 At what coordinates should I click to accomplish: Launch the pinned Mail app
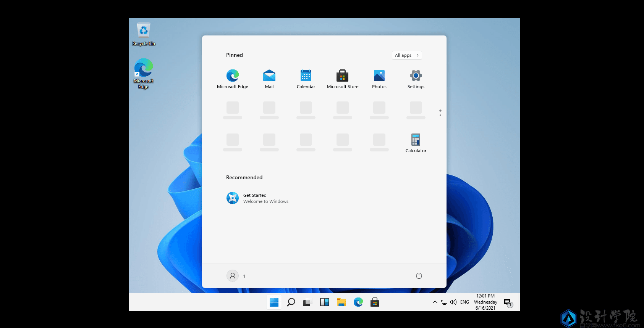(x=269, y=79)
